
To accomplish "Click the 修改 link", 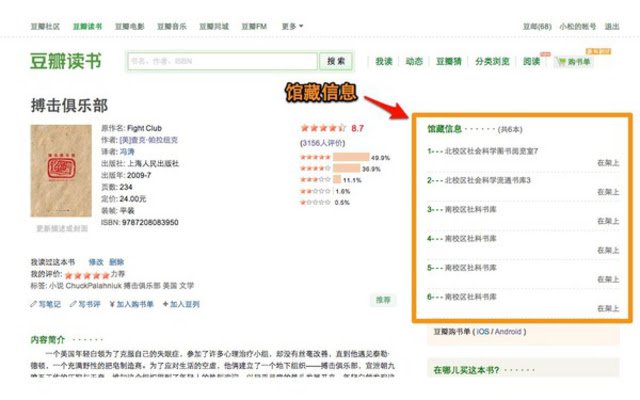I will click(96, 262).
